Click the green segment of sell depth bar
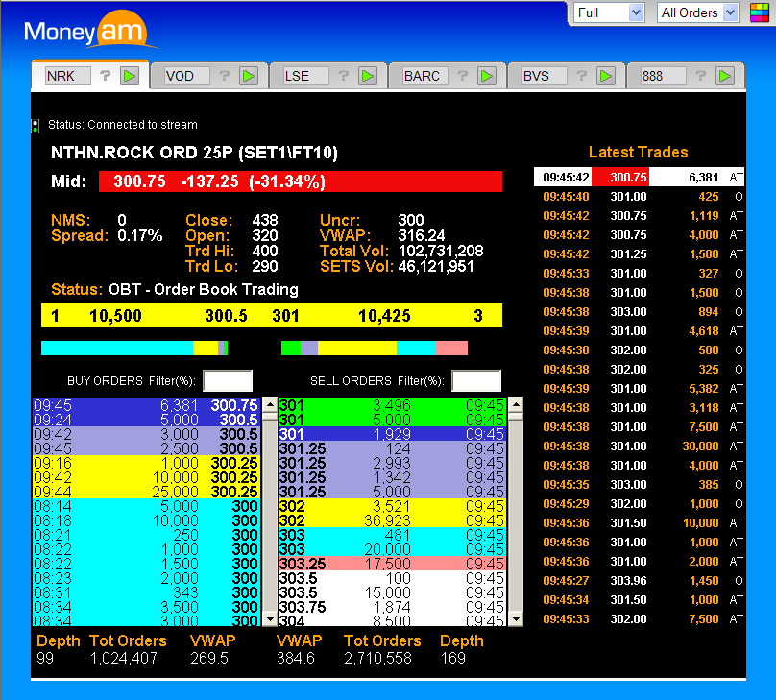Viewport: 776px width, 700px height. pyautogui.click(x=291, y=349)
